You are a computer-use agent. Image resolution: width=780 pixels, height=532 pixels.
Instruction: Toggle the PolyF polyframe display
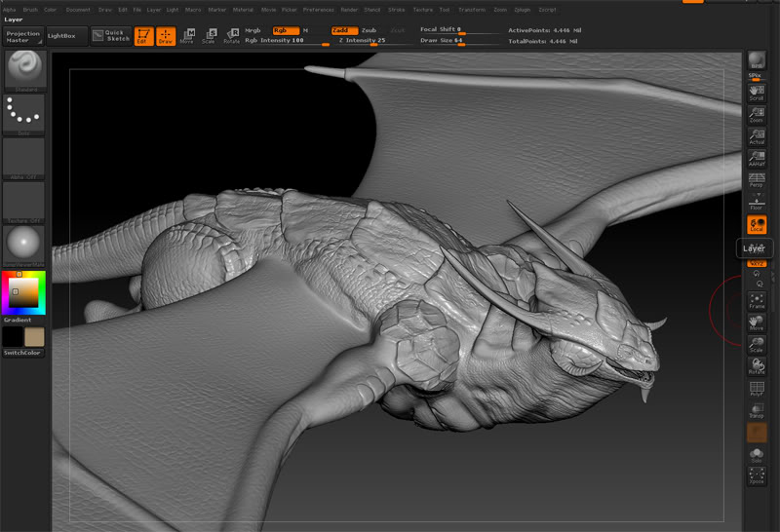point(757,389)
